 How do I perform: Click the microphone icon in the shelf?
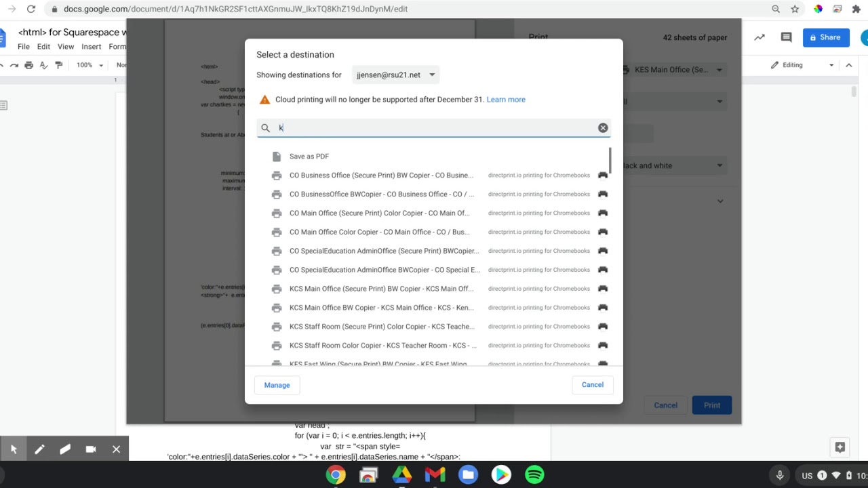(780, 475)
